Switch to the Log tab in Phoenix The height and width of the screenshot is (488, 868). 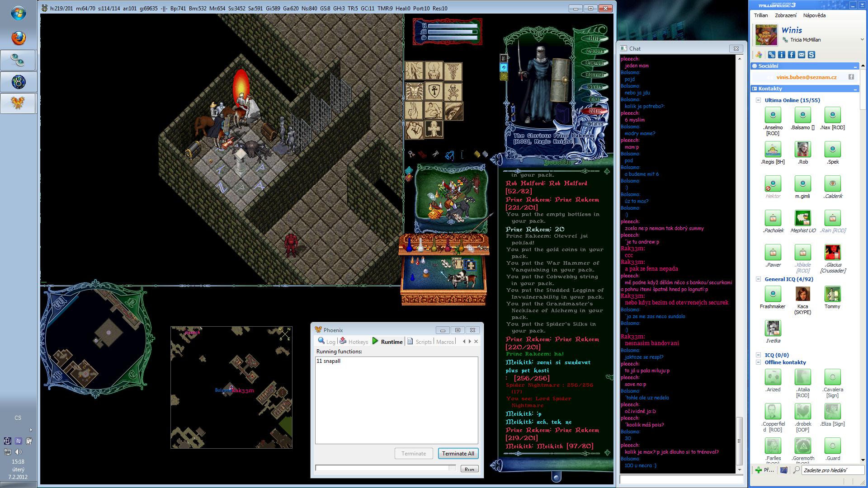point(326,342)
